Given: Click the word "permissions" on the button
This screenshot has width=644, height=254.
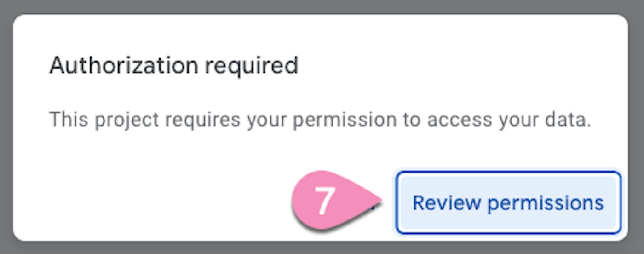Looking at the screenshot, I should click(546, 202).
